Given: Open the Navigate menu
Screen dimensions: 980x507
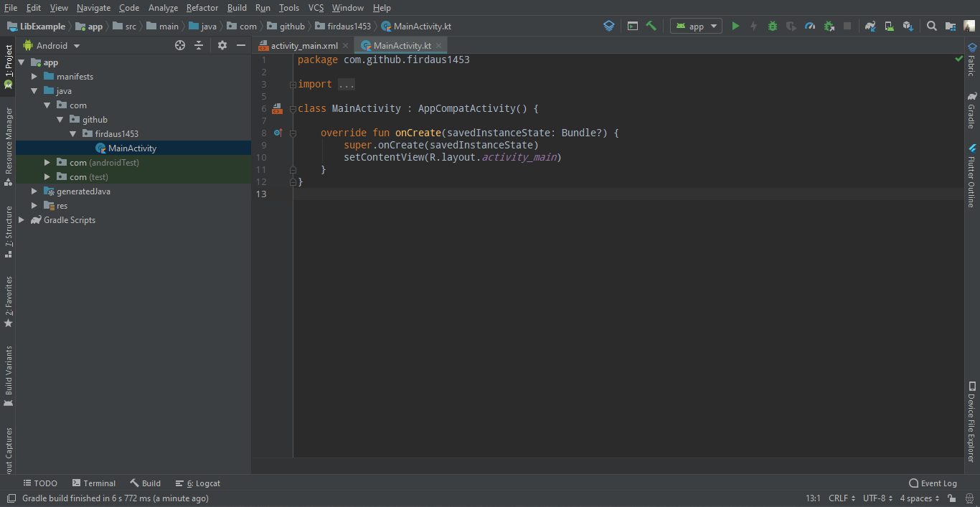Looking at the screenshot, I should coord(93,8).
